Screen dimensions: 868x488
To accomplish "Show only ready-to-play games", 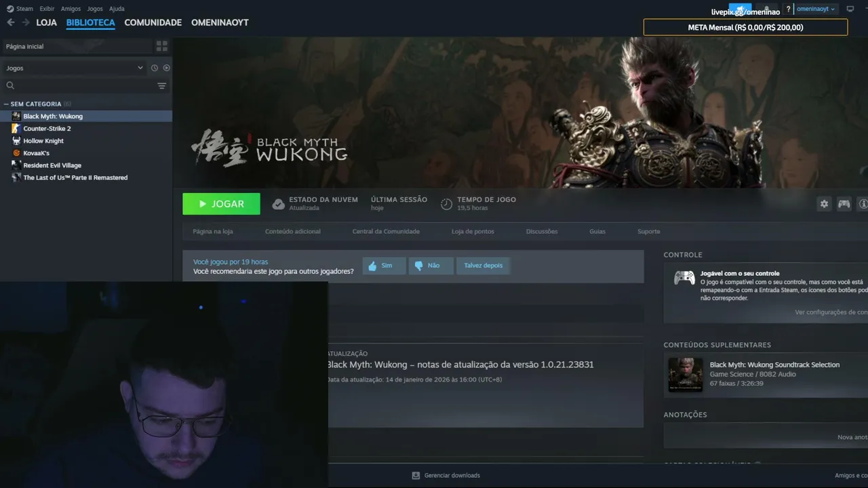I will (x=167, y=68).
